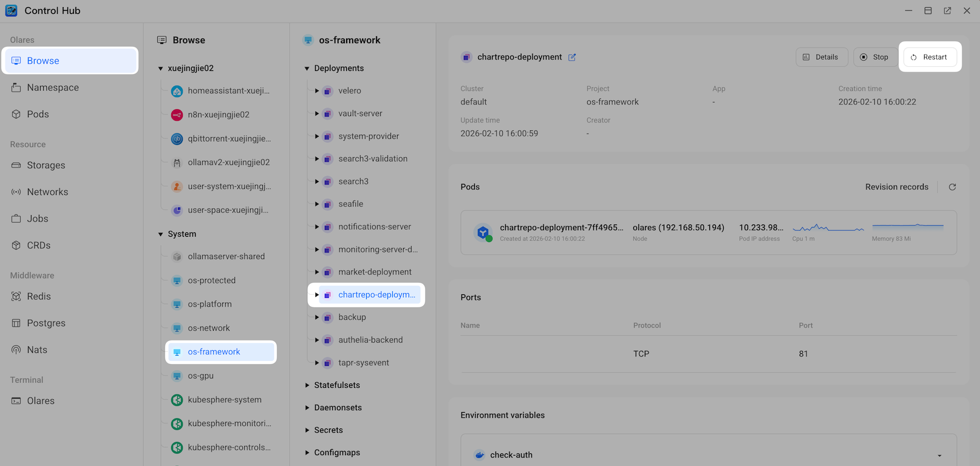Go to Pods in the sidebar
This screenshot has width=980, height=466.
tap(38, 114)
